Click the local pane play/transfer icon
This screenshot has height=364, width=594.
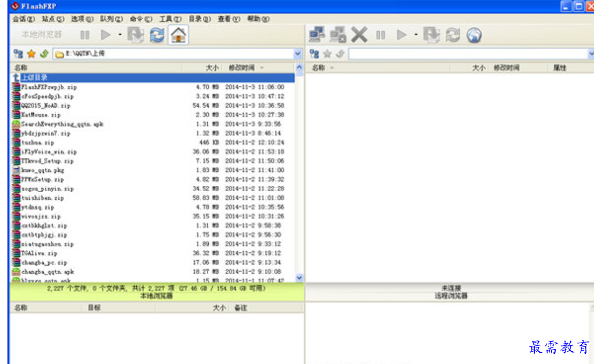click(105, 35)
